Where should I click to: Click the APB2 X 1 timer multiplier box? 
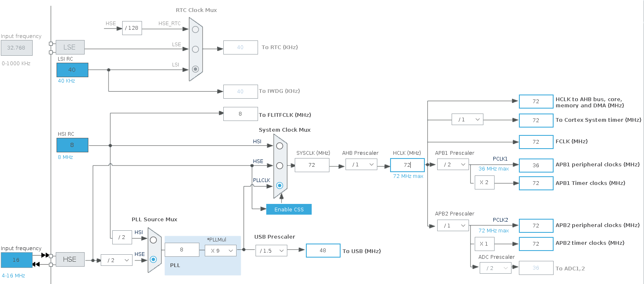[x=484, y=244]
